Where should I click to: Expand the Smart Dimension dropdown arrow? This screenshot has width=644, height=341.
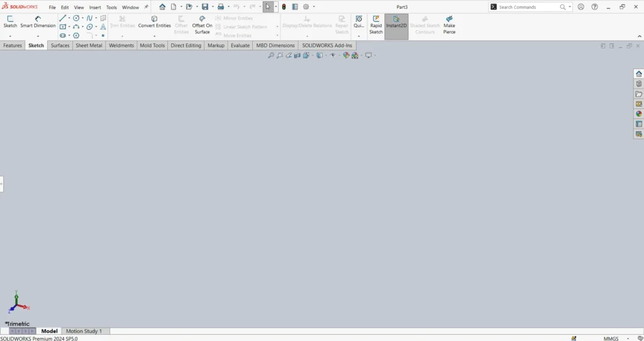click(x=38, y=36)
